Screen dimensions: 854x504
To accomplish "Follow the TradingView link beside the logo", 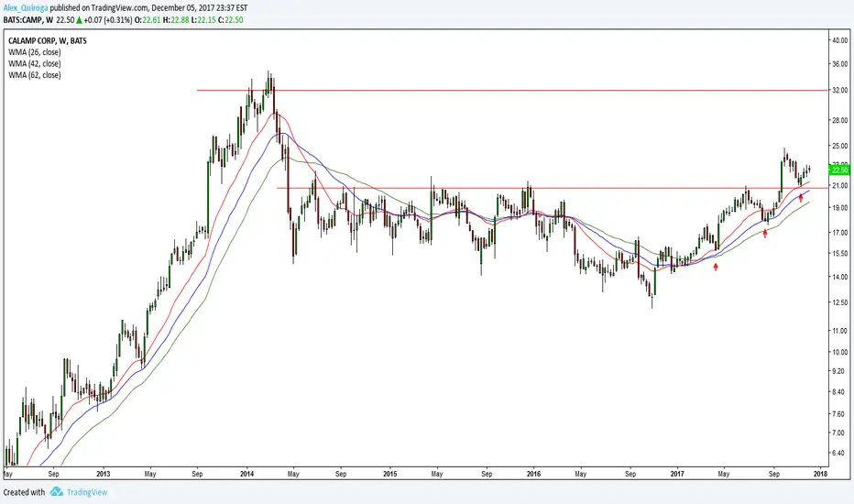I will coord(87,492).
